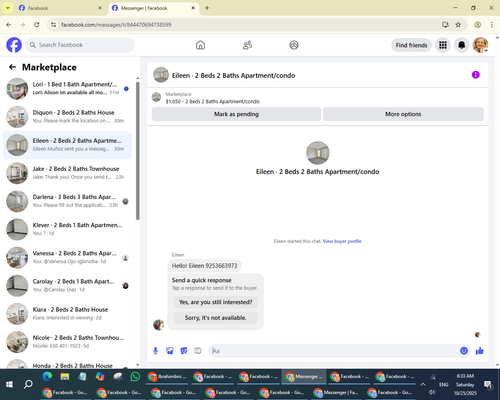This screenshot has height=400, width=500.
Task: Click the install app icon in address bar
Action: [x=445, y=25]
